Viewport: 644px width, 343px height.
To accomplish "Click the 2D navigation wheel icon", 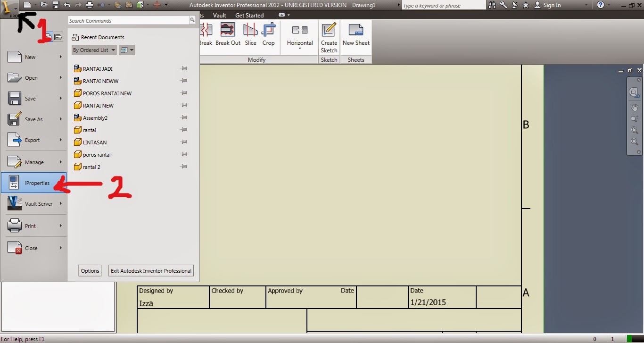I will click(x=635, y=92).
